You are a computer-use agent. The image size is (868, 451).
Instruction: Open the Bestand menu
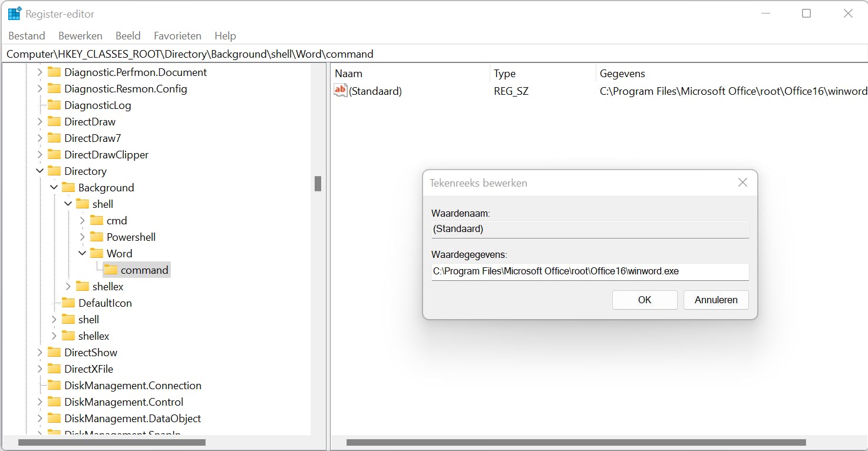(x=27, y=36)
